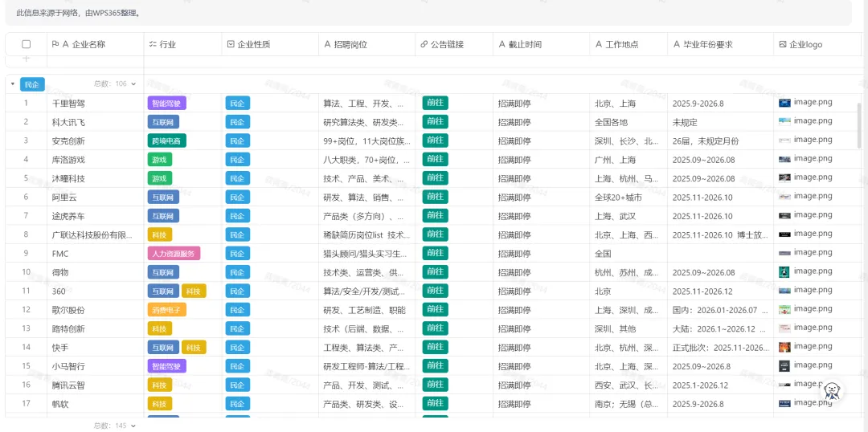This screenshot has height=432, width=868.
Task: Click the 智能驾驶 tag for 千里智驾
Action: click(166, 103)
